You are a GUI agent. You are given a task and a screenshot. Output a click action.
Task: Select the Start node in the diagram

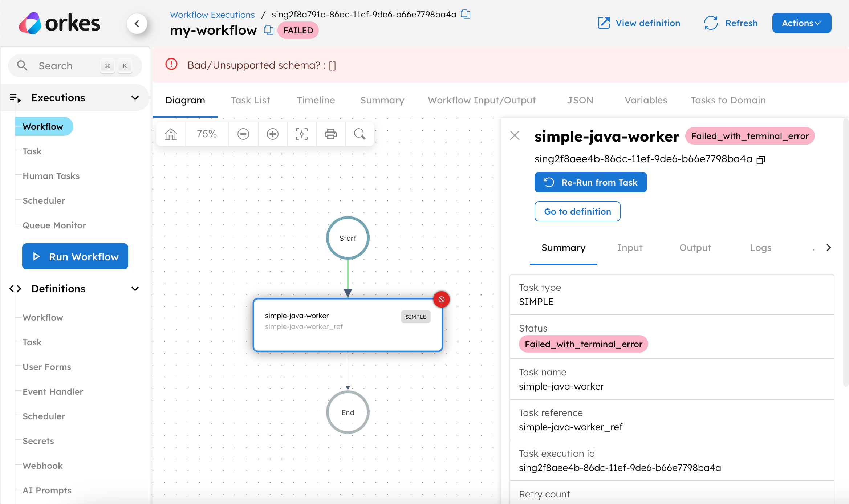(348, 238)
